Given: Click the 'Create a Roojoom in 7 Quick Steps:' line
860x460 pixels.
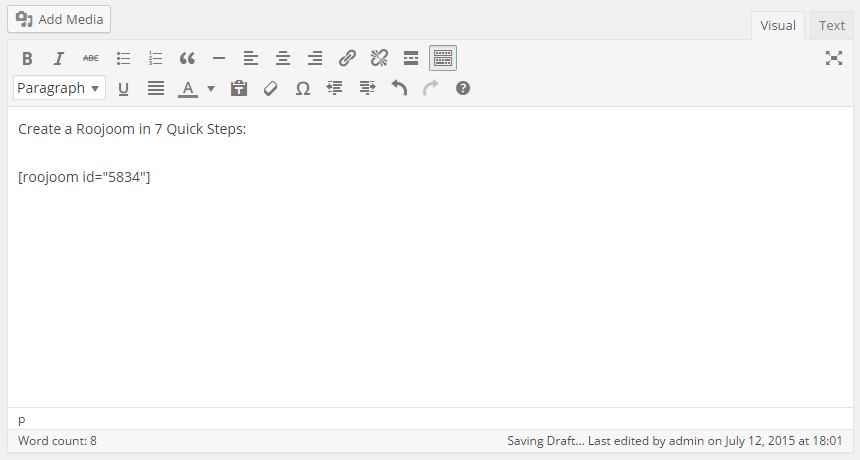Looking at the screenshot, I should (x=132, y=129).
